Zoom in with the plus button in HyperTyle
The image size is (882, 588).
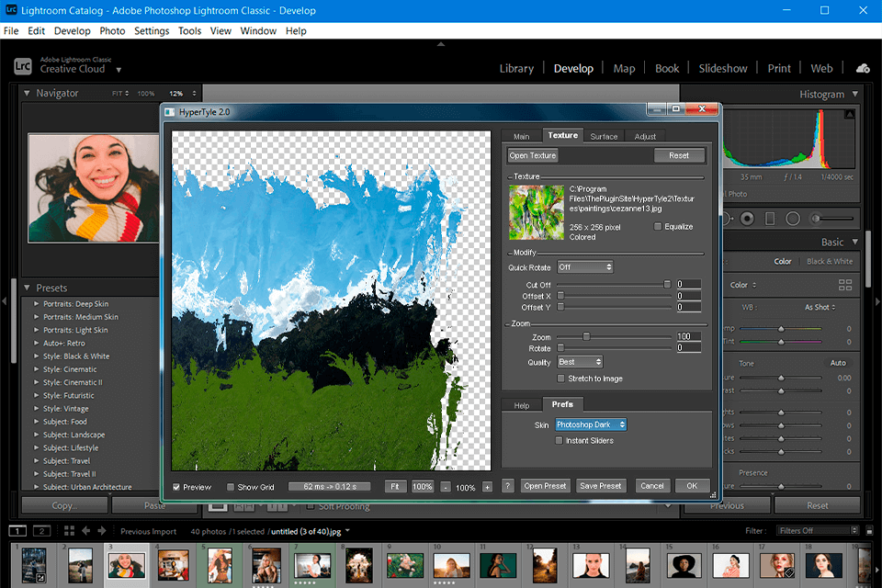coord(487,487)
